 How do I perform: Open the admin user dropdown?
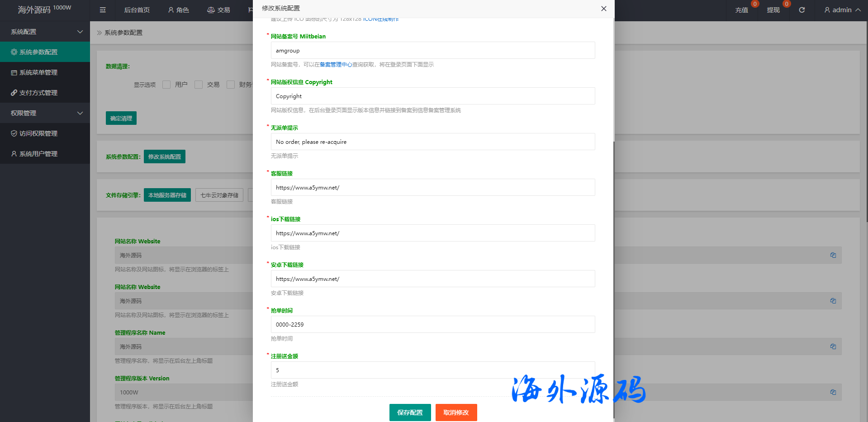point(842,10)
